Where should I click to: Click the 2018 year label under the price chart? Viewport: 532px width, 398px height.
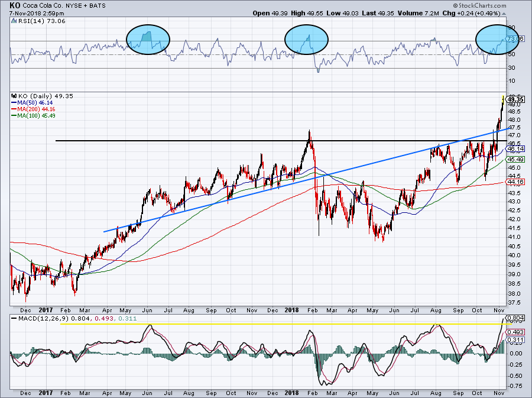[292, 310]
